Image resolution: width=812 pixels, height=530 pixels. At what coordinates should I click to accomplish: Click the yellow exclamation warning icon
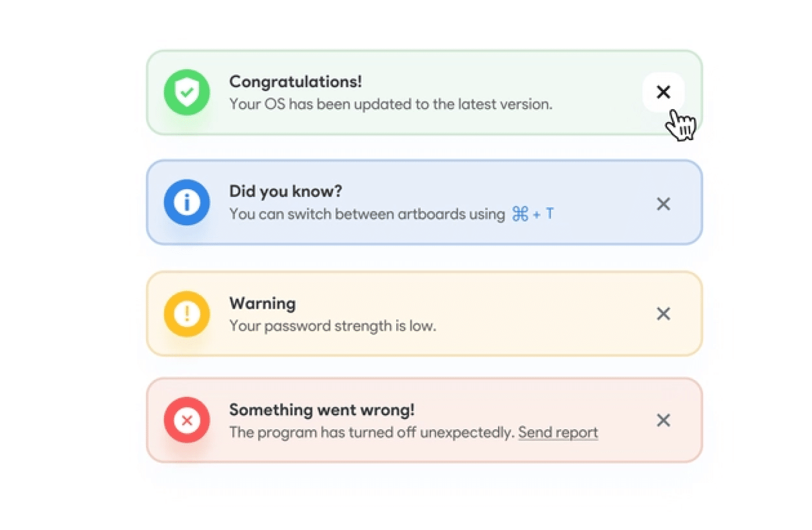pos(187,314)
